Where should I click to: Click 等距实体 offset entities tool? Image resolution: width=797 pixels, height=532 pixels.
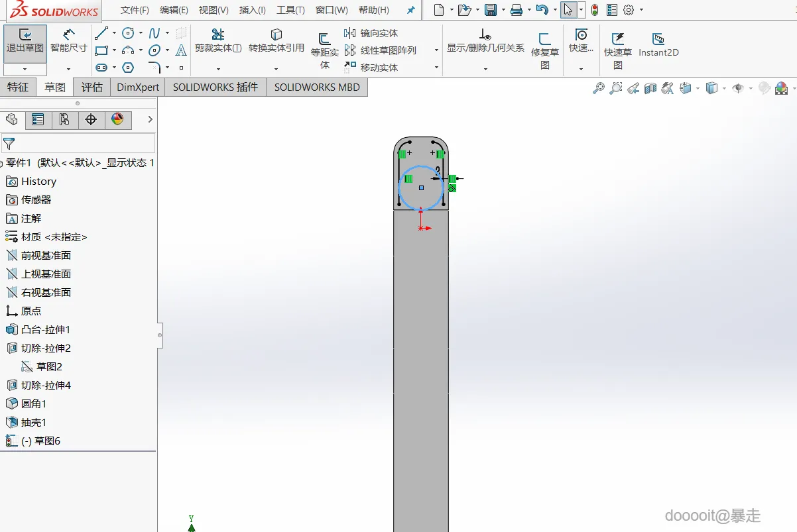pyautogui.click(x=325, y=51)
